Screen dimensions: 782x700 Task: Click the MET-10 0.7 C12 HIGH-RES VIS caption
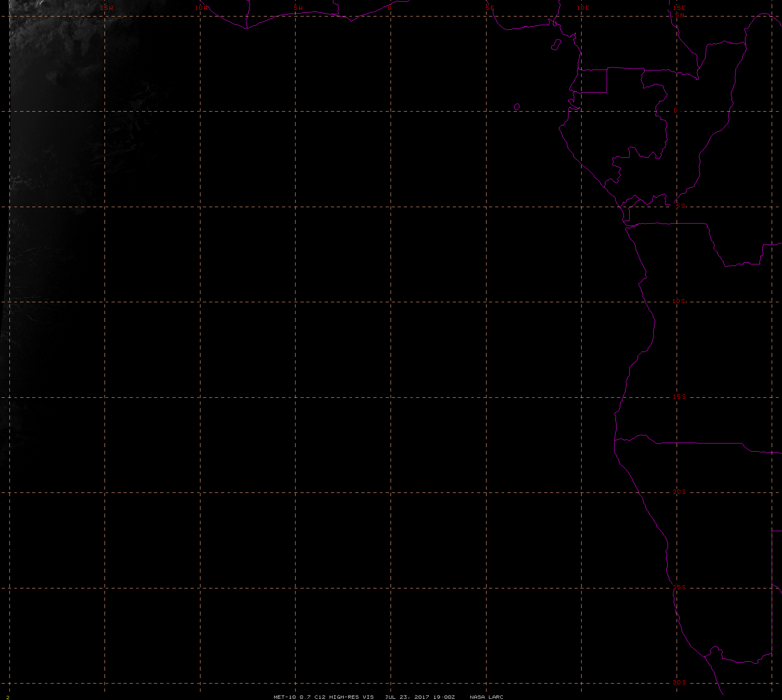click(x=324, y=697)
